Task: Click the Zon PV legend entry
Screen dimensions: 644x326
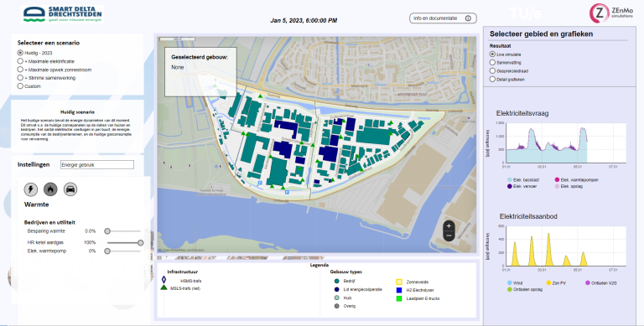Action: 556,283
